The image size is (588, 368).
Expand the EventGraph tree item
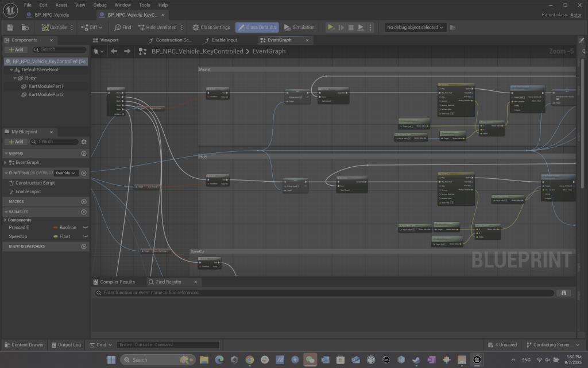[6, 163]
